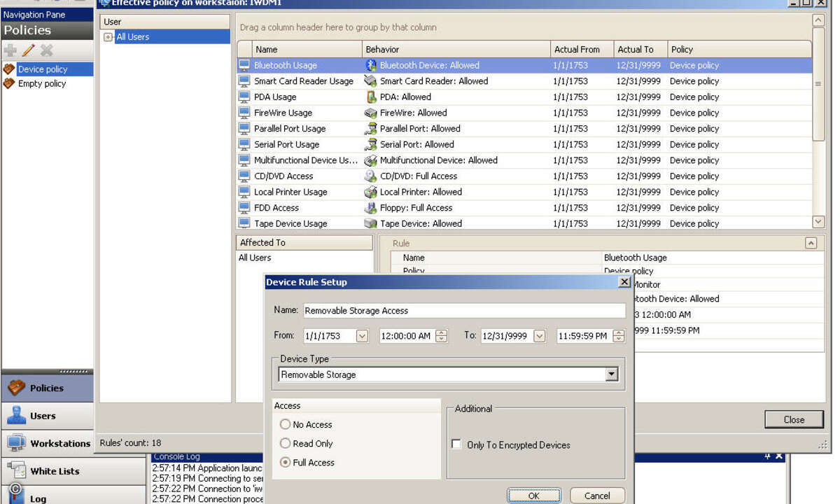Click the Affected To header
The image size is (840, 504).
(x=304, y=243)
